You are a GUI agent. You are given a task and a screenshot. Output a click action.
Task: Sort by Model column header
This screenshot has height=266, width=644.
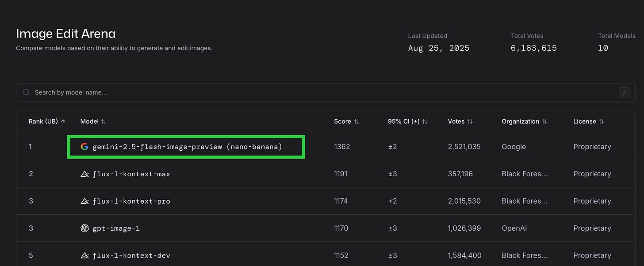coord(93,121)
